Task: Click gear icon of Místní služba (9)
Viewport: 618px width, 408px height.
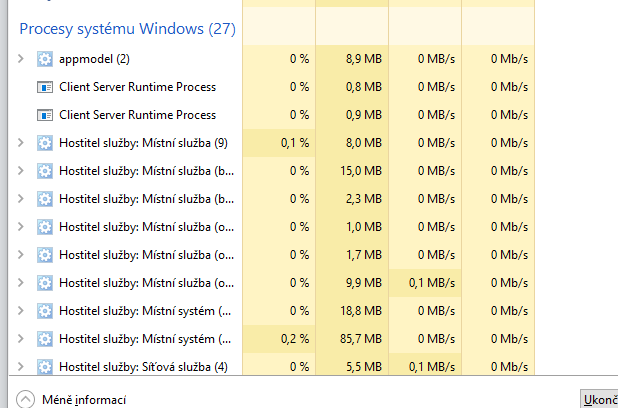Action: (44, 143)
